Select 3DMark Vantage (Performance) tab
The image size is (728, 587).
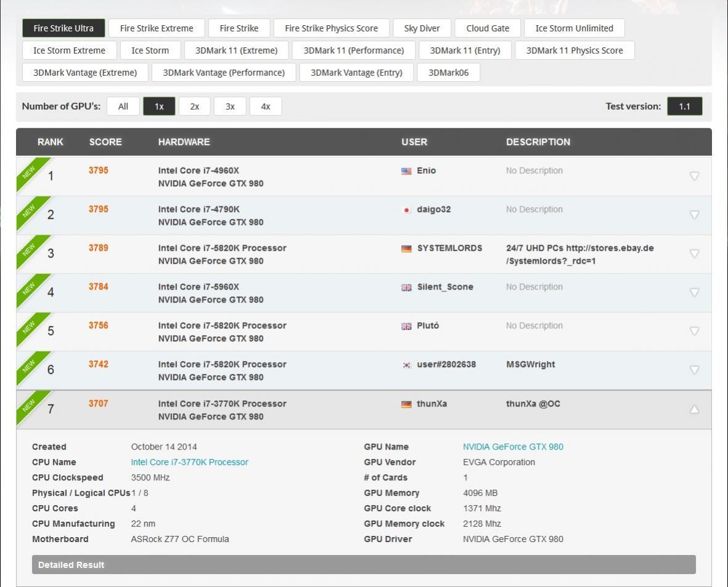(x=224, y=73)
